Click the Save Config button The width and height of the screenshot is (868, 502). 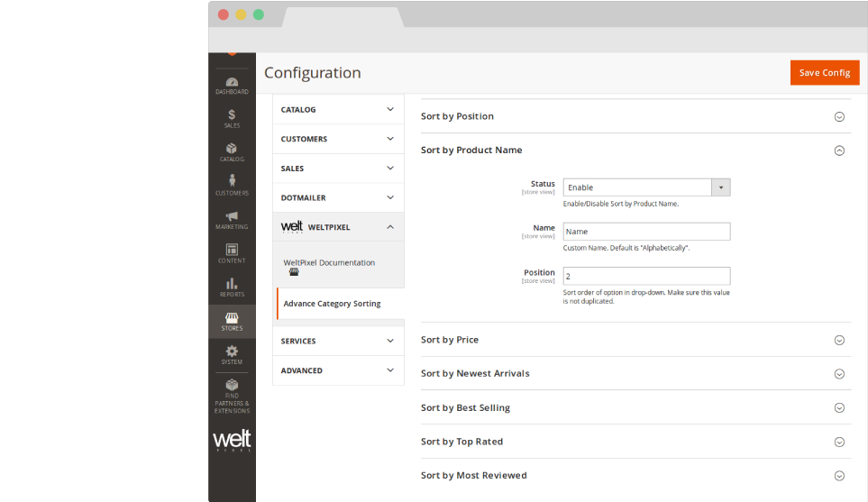coord(824,73)
